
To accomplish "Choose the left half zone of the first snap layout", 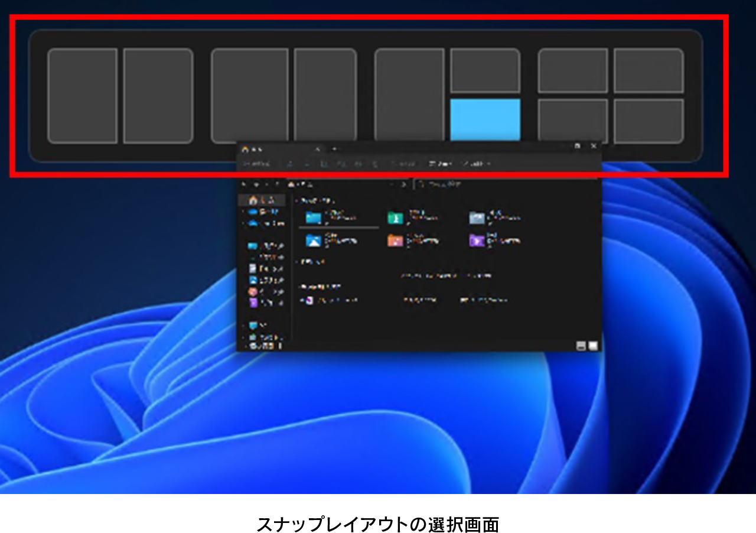I will [x=82, y=96].
